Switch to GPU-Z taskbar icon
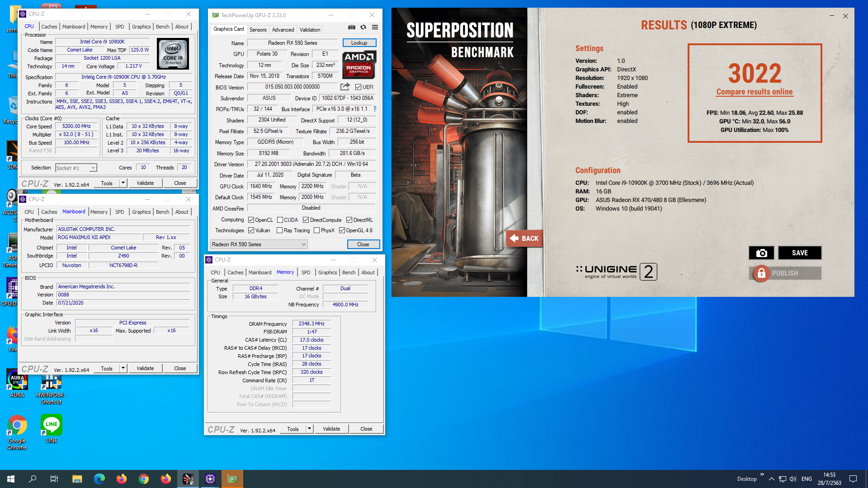 [x=232, y=479]
